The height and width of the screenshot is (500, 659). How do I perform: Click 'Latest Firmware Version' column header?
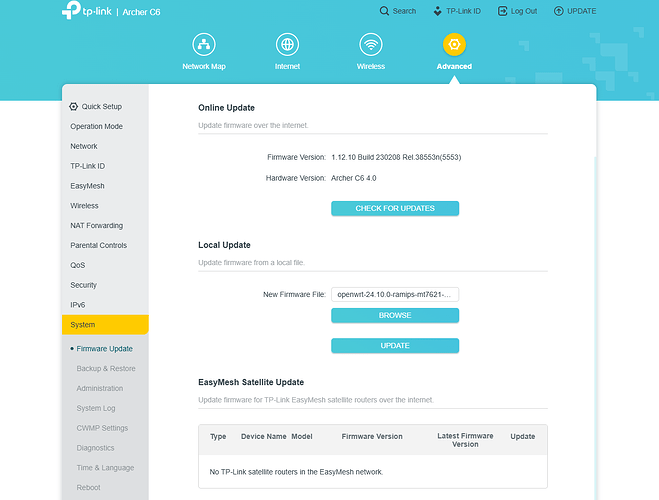pos(465,440)
